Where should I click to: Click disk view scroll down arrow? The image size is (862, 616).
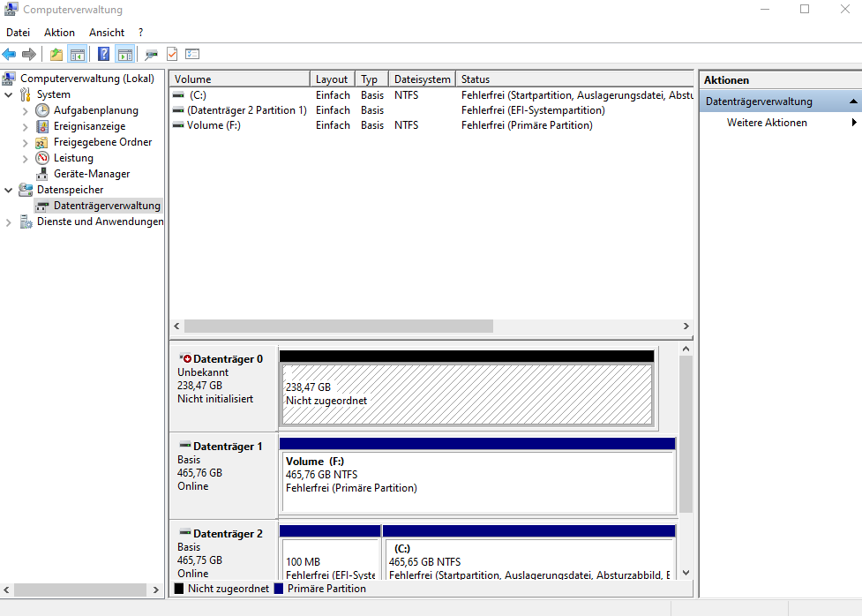click(x=686, y=573)
